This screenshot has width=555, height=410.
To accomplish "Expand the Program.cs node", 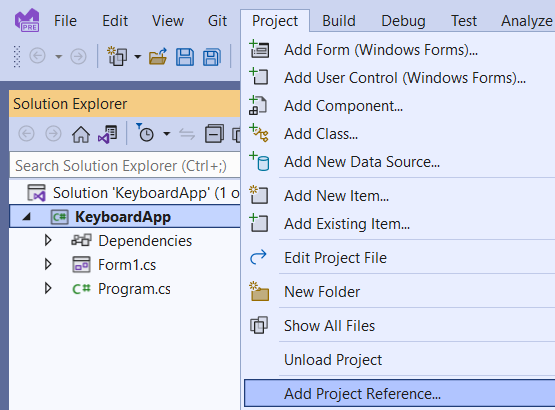I will 48,289.
